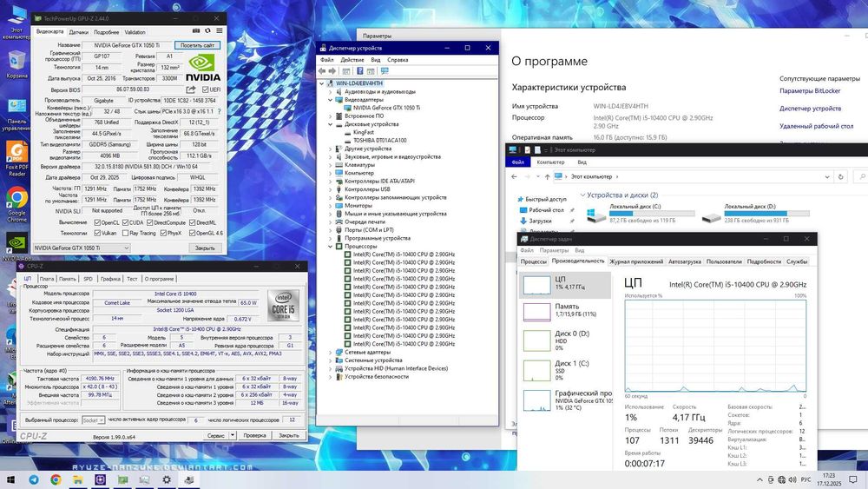The width and height of the screenshot is (868, 489).
Task: Click the NVIDIA logo in GPU-Z
Action: click(x=202, y=68)
